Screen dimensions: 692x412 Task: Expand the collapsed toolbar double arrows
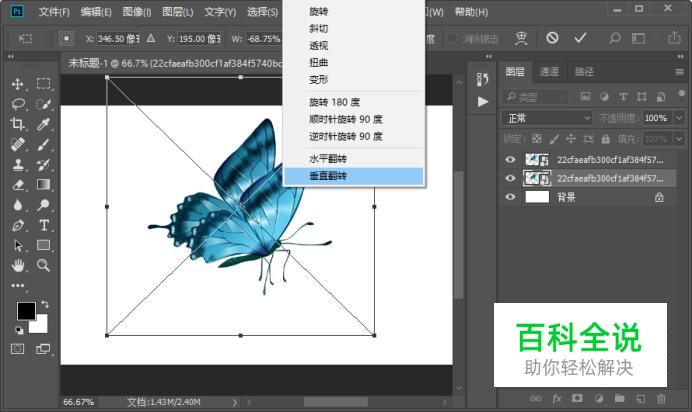click(11, 56)
